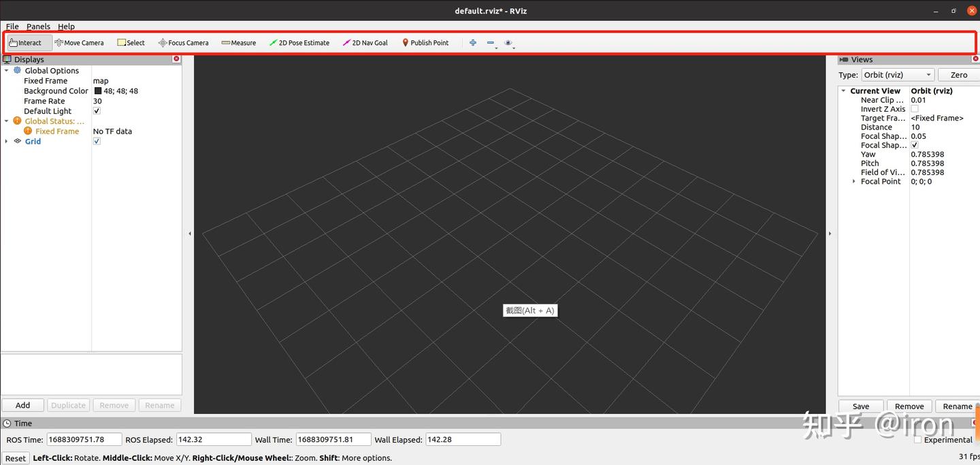Click the Focal Point value 0; 0; 0
The height and width of the screenshot is (465, 980).
921,181
